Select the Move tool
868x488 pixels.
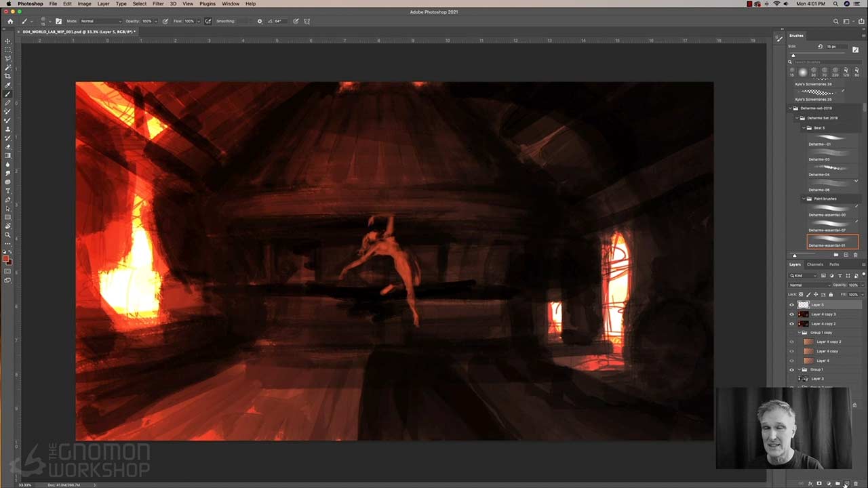tap(8, 41)
